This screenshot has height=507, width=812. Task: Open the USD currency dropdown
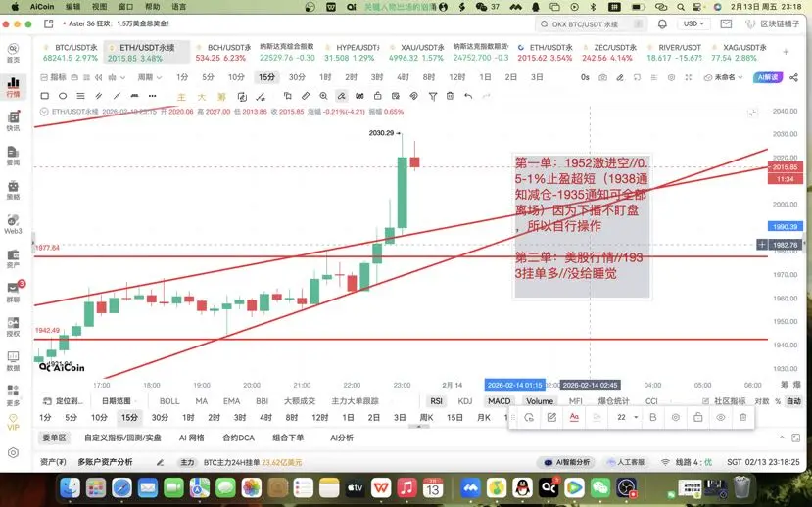point(693,23)
